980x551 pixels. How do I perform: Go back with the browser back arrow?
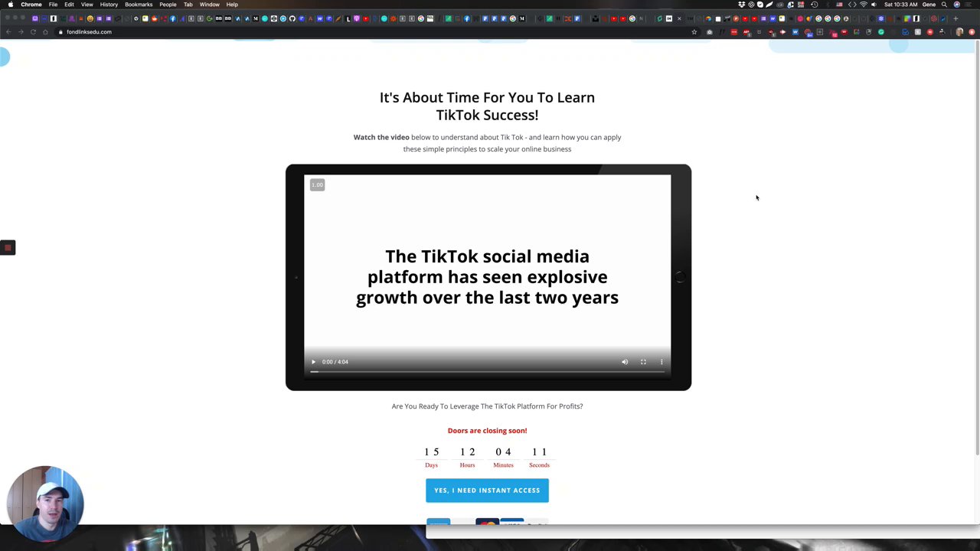point(8,32)
